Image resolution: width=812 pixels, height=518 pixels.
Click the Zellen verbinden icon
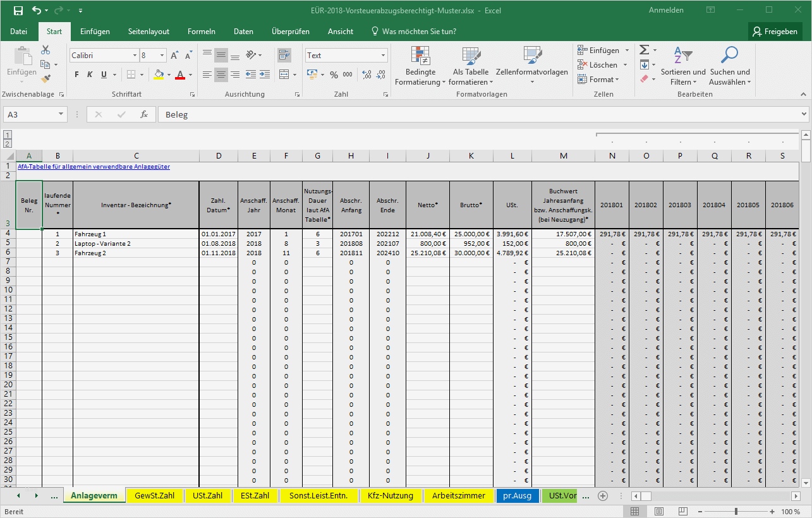pyautogui.click(x=284, y=74)
